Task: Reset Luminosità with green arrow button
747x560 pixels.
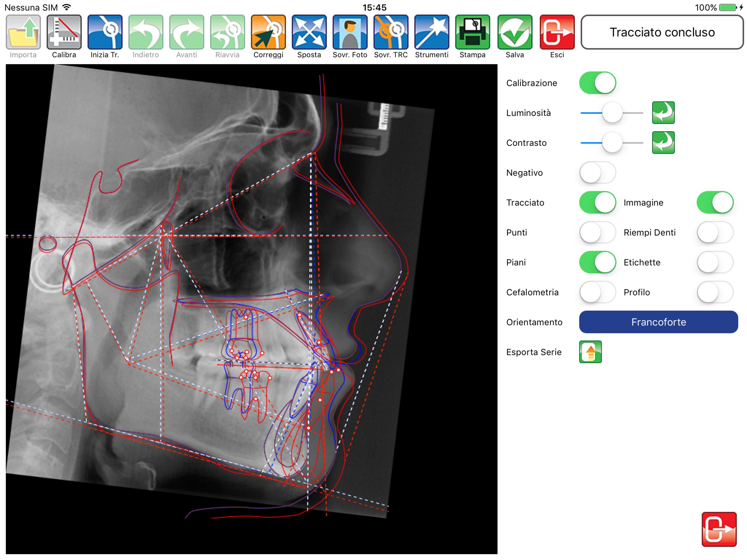Action: point(663,113)
